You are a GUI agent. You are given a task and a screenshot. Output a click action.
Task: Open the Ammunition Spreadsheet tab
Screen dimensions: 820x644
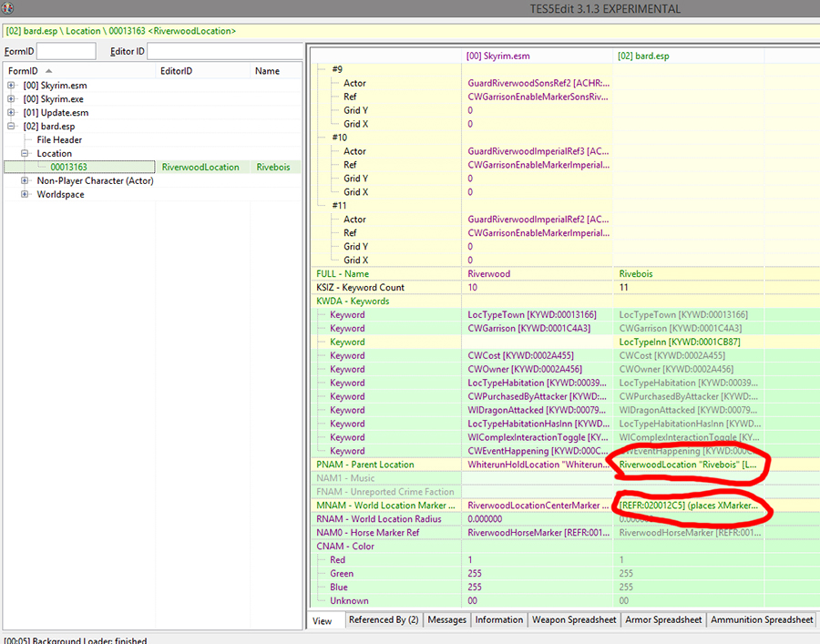click(x=762, y=619)
